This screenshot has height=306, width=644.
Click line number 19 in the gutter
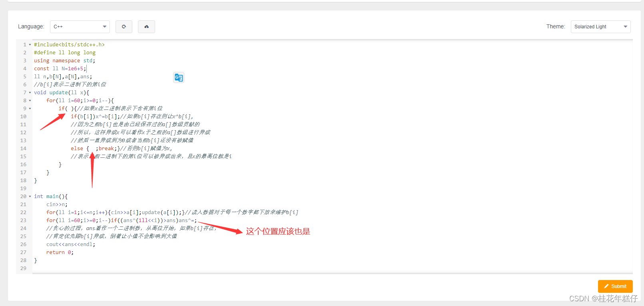(x=23, y=189)
